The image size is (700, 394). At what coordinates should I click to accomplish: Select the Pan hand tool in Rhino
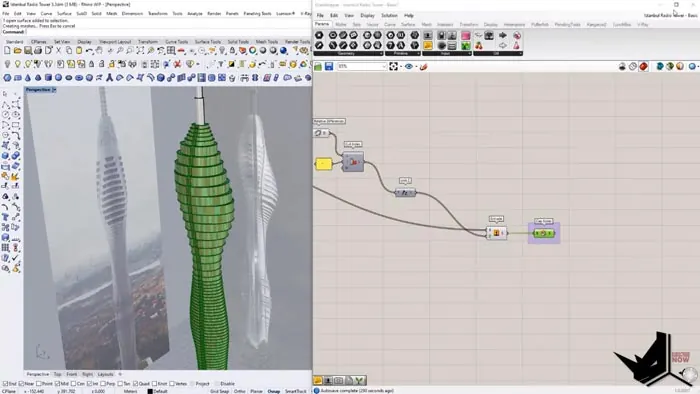pos(99,50)
